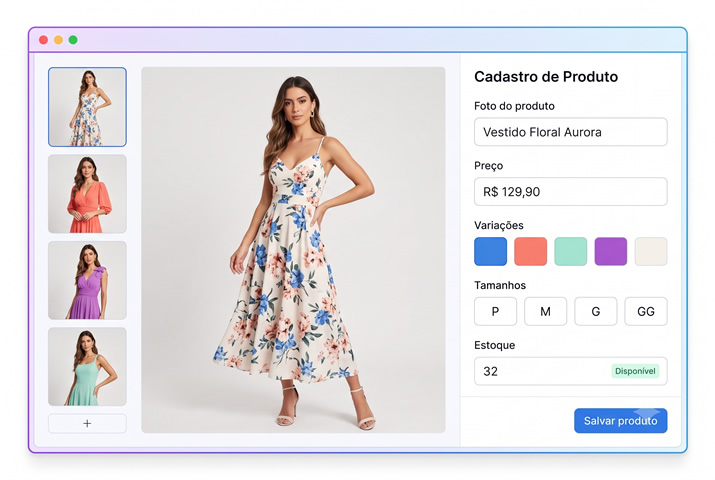
Task: Choose the purple color variation swatch
Action: coord(611,251)
